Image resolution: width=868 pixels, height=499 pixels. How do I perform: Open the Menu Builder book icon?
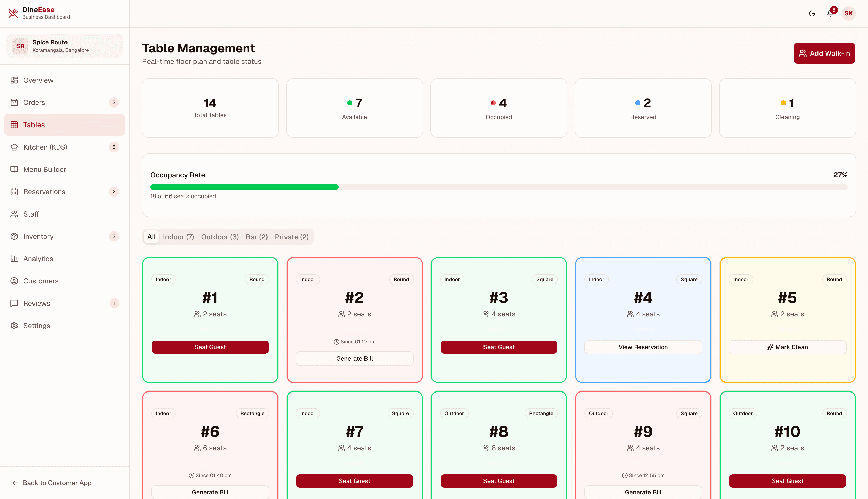point(14,169)
